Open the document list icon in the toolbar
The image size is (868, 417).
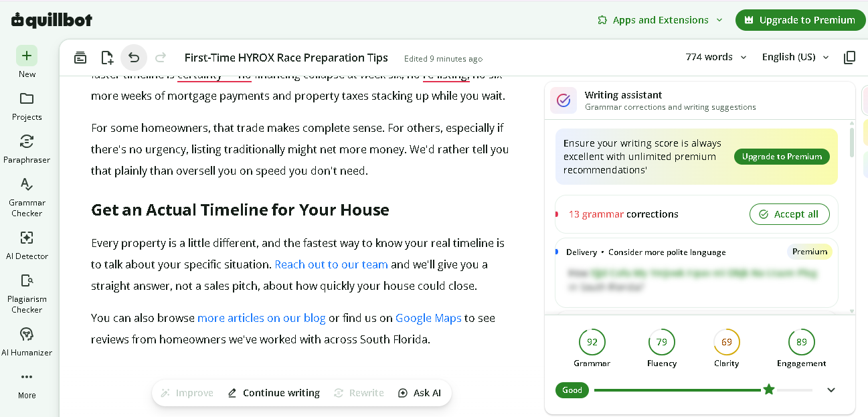tap(80, 58)
